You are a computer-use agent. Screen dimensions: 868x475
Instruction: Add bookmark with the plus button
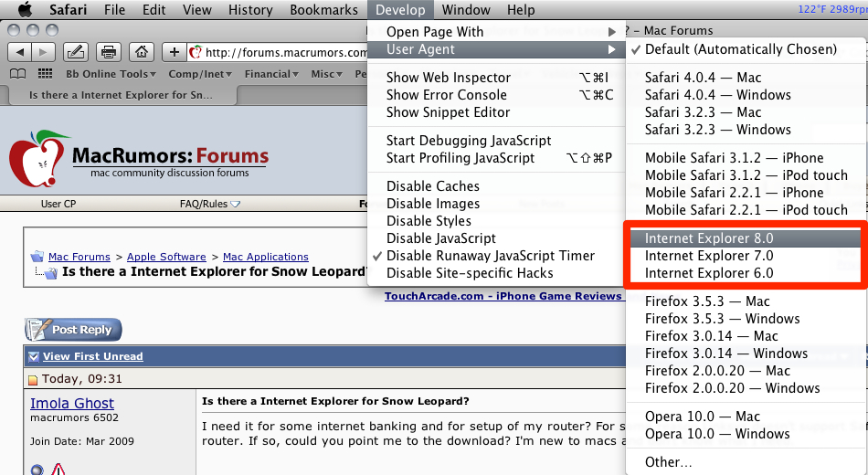(174, 53)
